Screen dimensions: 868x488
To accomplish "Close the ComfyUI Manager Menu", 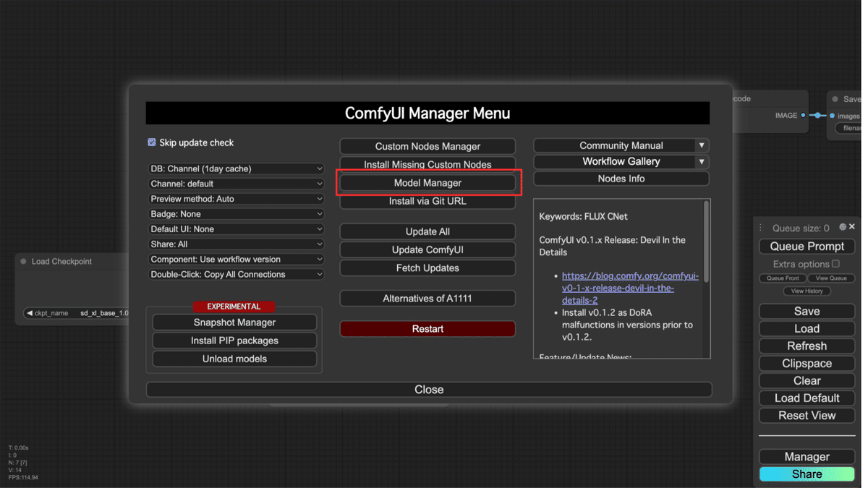I will [429, 390].
